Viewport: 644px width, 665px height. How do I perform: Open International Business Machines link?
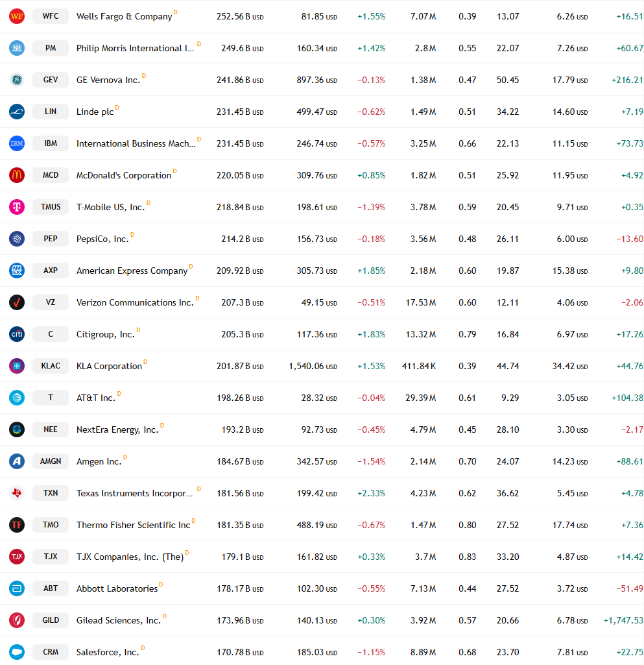[x=136, y=144]
